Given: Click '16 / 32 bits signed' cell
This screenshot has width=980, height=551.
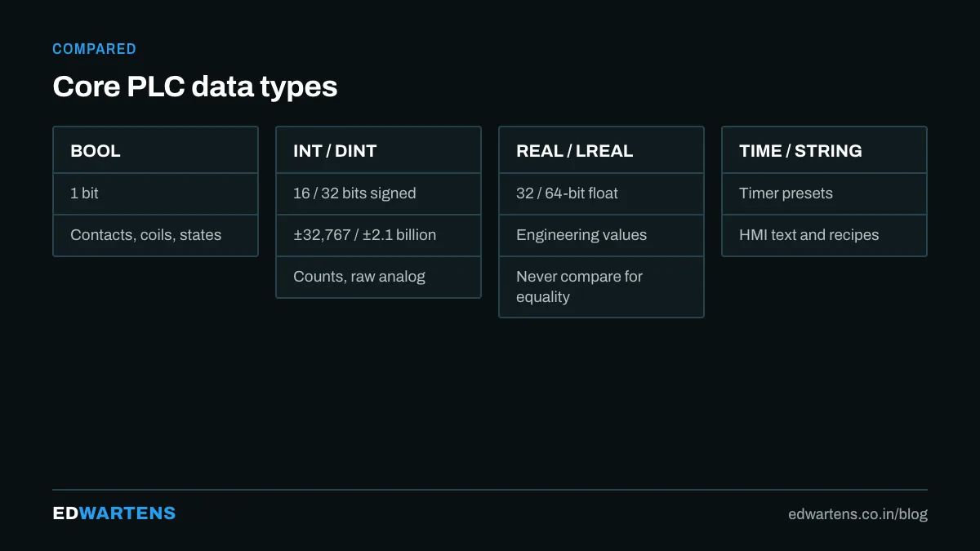Looking at the screenshot, I should 378,193.
